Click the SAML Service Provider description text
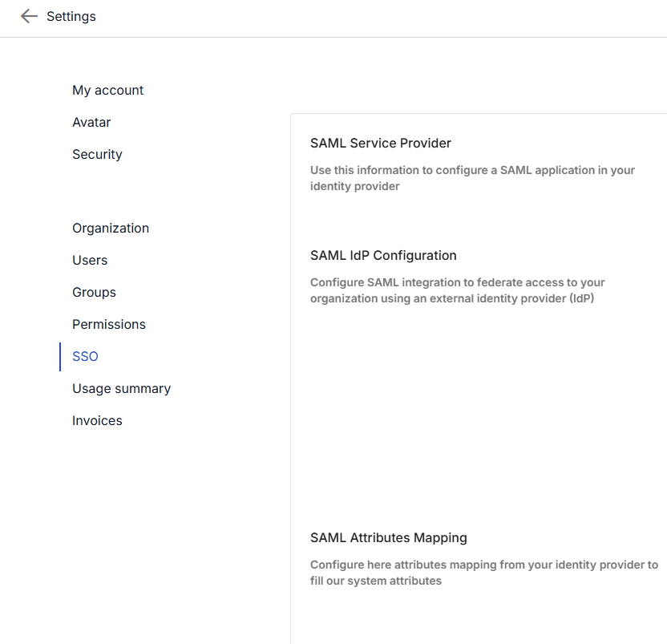667x644 pixels. (x=472, y=178)
